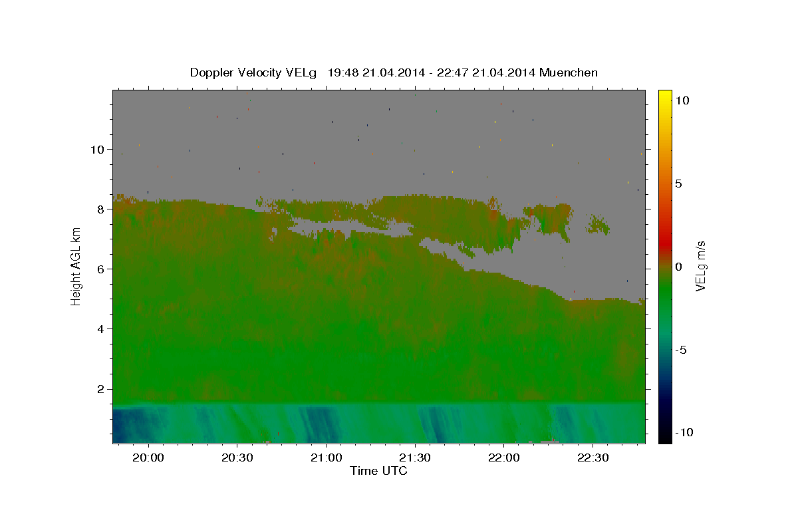798x532 pixels.
Task: Click the '20:30' time tick label
Action: coord(237,458)
